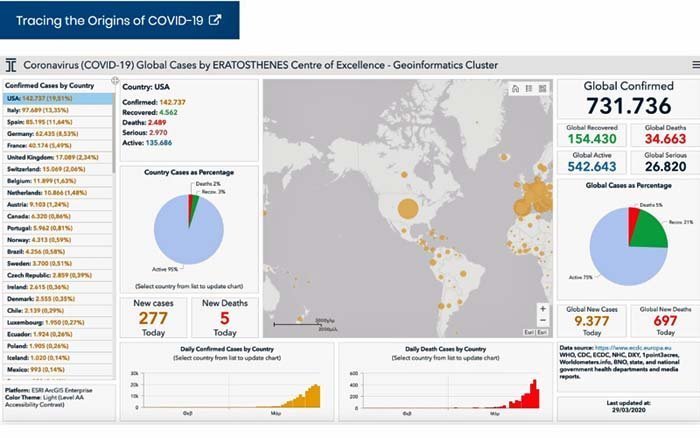Viewport: 700px width, 438px height.
Task: Select Austria in the country list
Action: pyautogui.click(x=58, y=204)
